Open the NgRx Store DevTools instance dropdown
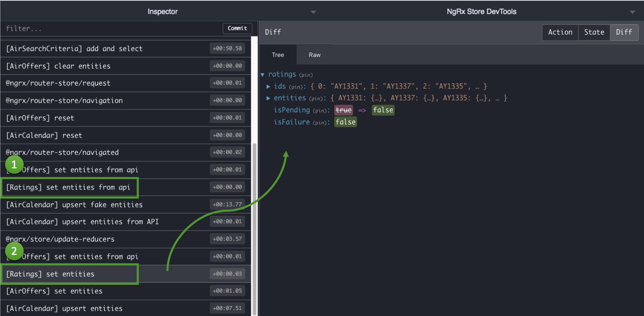The image size is (644, 316). (x=632, y=12)
